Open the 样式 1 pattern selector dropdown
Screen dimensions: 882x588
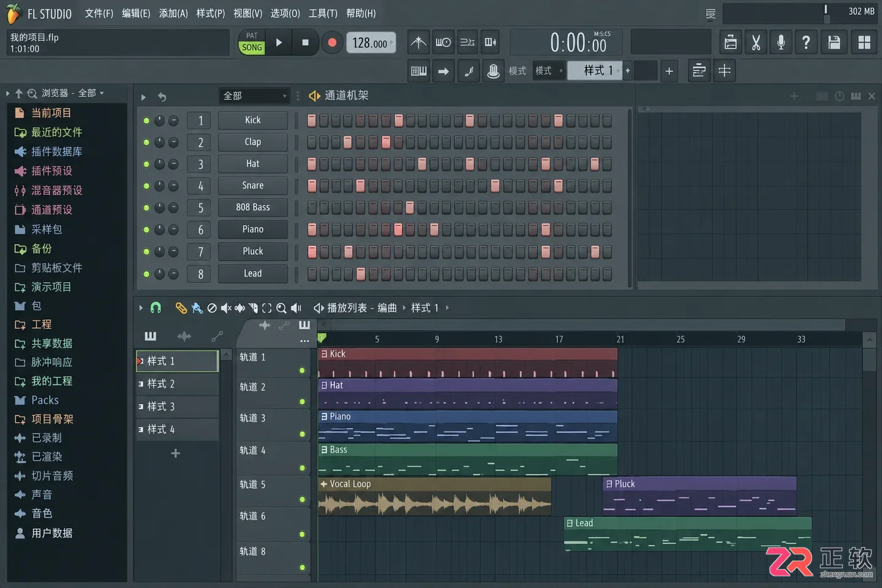594,71
